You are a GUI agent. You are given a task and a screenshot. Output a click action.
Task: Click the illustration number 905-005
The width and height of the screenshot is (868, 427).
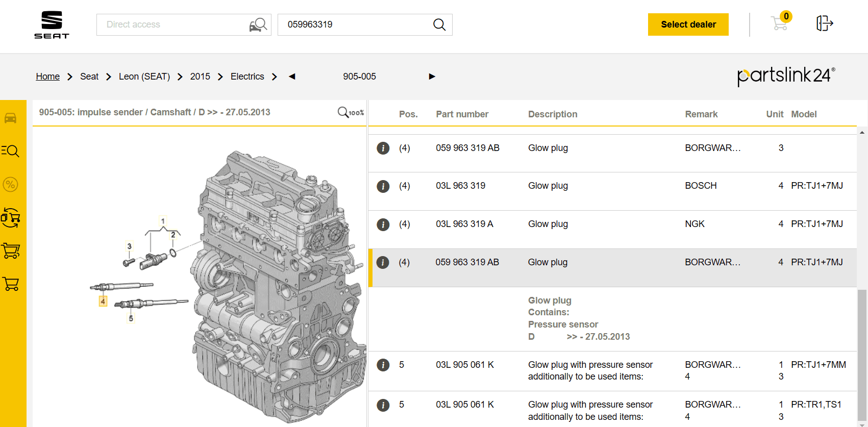click(x=359, y=77)
